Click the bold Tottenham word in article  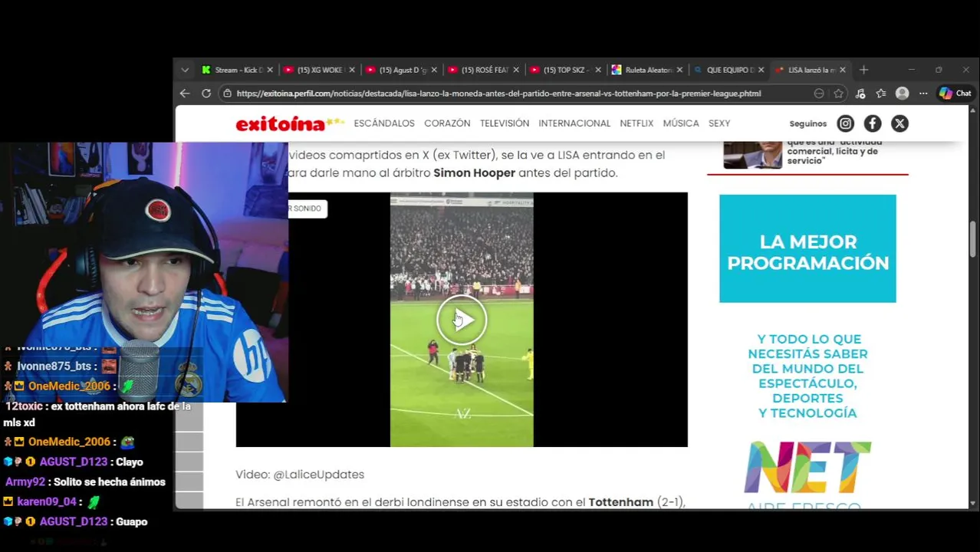point(620,502)
